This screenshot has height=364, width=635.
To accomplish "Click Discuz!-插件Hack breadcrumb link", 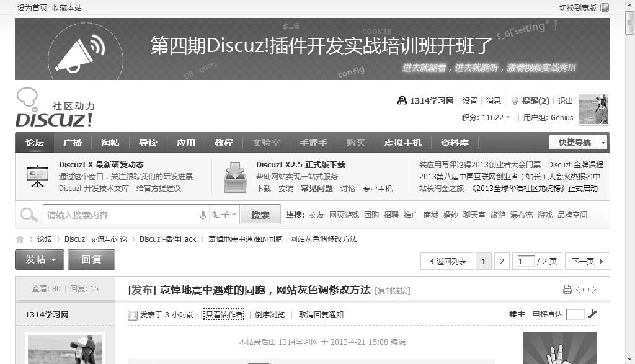I will coord(167,239).
